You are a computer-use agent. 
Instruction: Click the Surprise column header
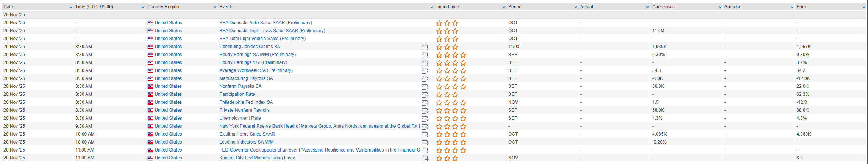coord(733,7)
